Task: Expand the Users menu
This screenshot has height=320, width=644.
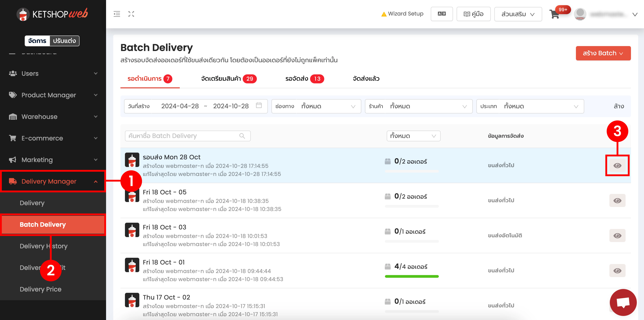Action: [53, 73]
